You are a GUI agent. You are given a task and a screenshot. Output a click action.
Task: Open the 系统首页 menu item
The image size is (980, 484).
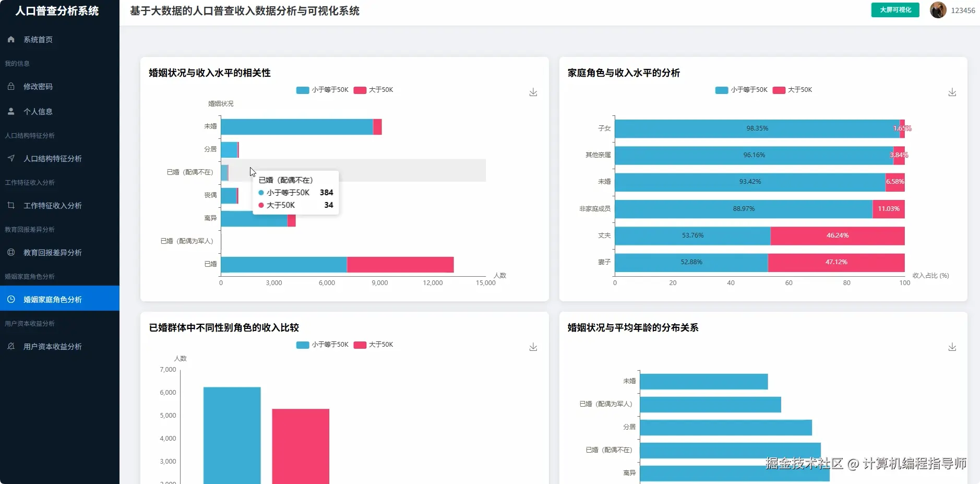(x=59, y=39)
